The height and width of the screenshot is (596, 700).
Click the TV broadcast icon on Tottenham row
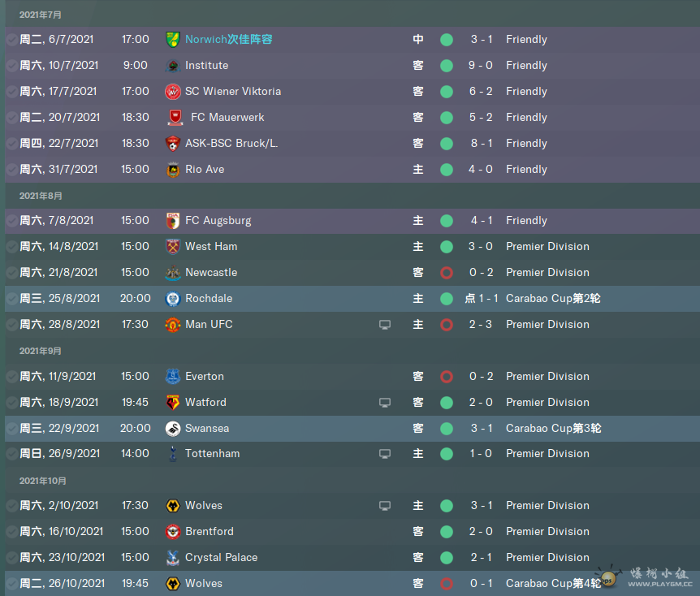(x=385, y=454)
